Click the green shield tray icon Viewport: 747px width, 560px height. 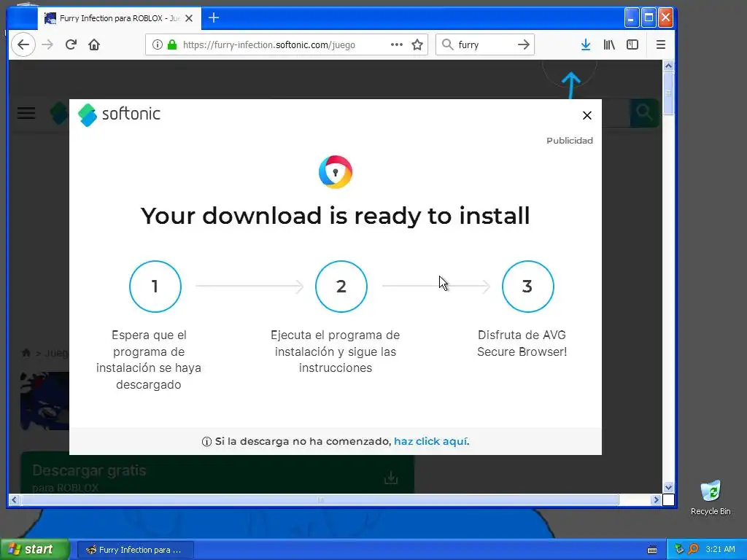pos(679,550)
